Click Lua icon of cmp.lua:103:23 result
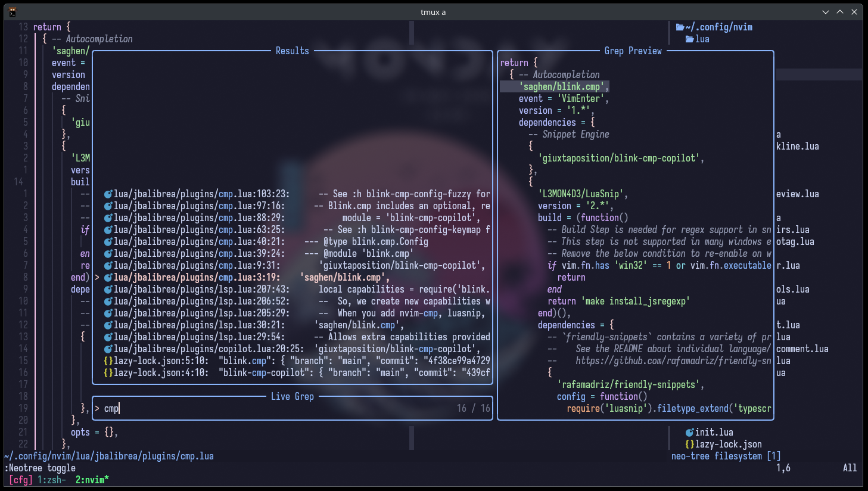868x491 pixels. (108, 194)
